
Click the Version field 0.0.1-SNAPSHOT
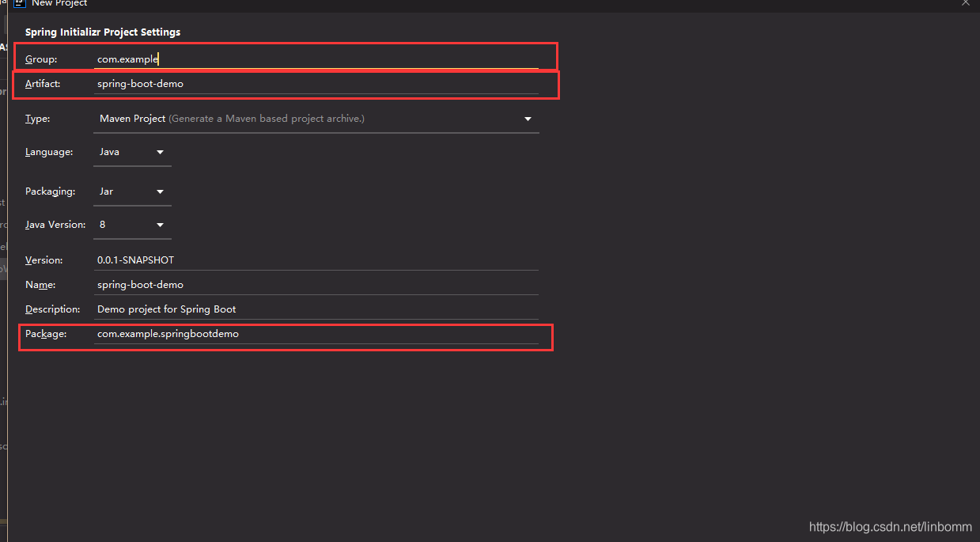[x=316, y=260]
